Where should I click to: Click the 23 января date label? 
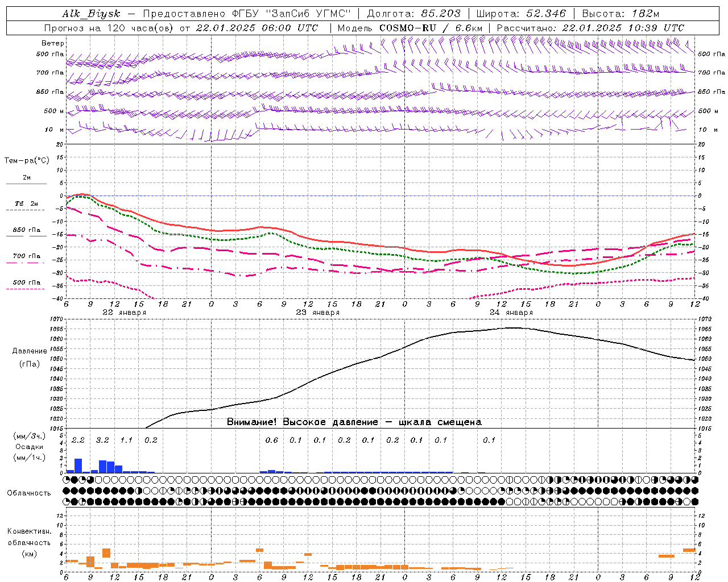318,313
